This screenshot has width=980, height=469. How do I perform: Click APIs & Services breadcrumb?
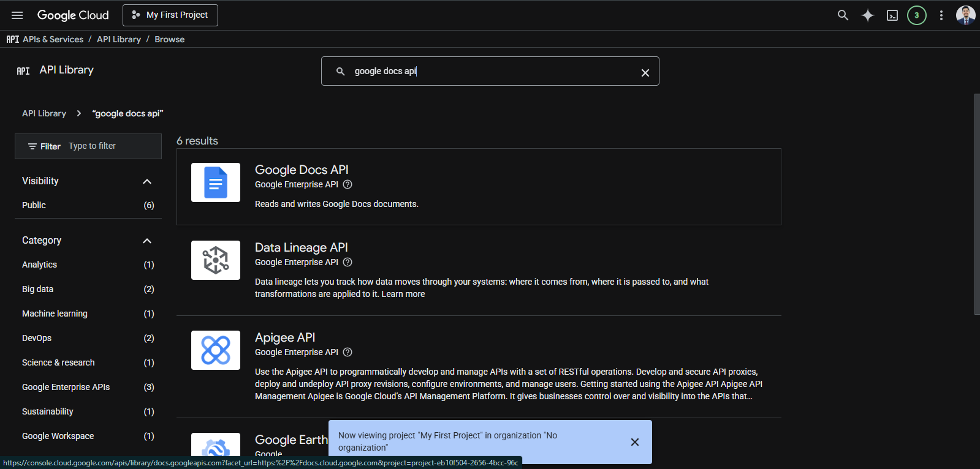[53, 39]
